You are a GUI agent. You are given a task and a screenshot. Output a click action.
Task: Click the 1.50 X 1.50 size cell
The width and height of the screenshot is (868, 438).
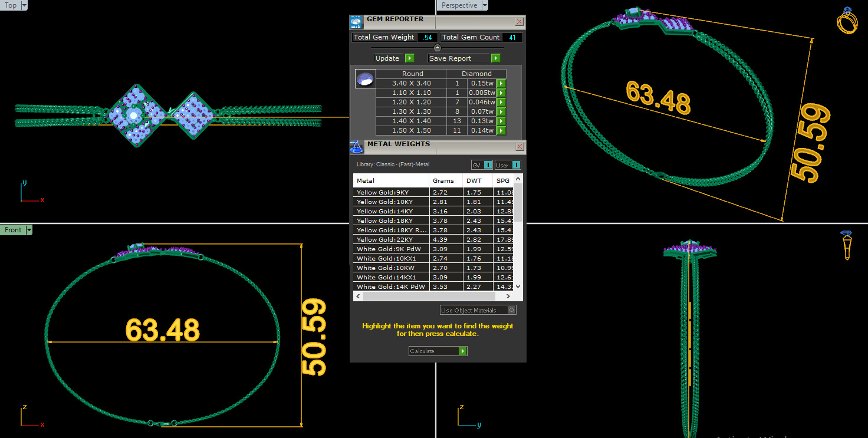[411, 130]
